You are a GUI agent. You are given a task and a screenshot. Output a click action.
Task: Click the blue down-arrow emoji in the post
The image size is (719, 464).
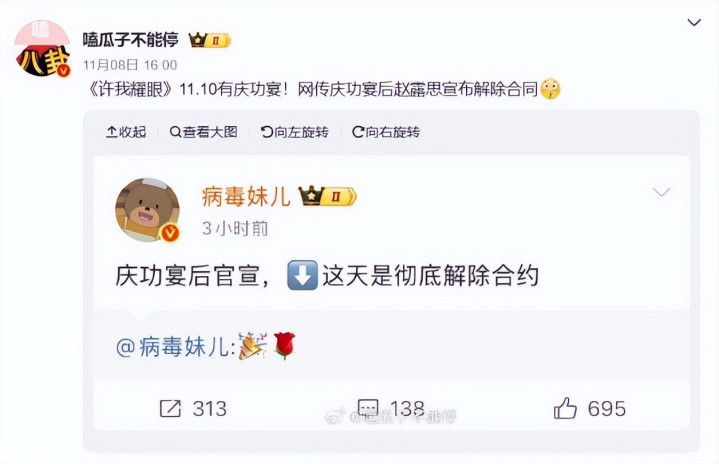[302, 275]
